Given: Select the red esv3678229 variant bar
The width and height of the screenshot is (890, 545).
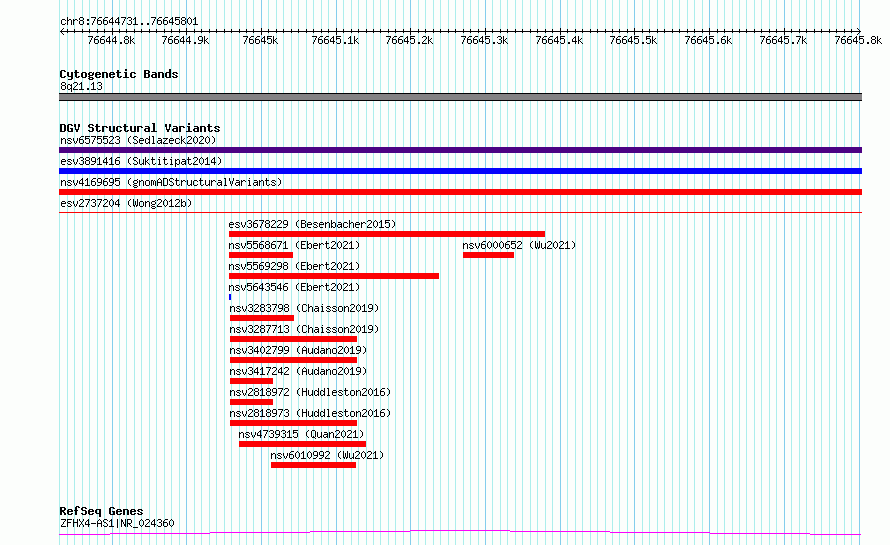Looking at the screenshot, I should (387, 234).
